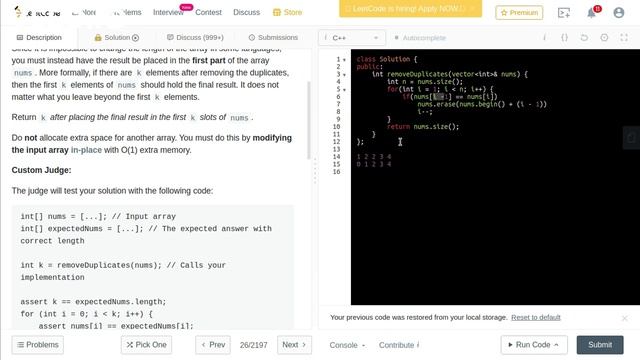Open the Contest menu item
Screen dimensions: 640x360
[208, 13]
